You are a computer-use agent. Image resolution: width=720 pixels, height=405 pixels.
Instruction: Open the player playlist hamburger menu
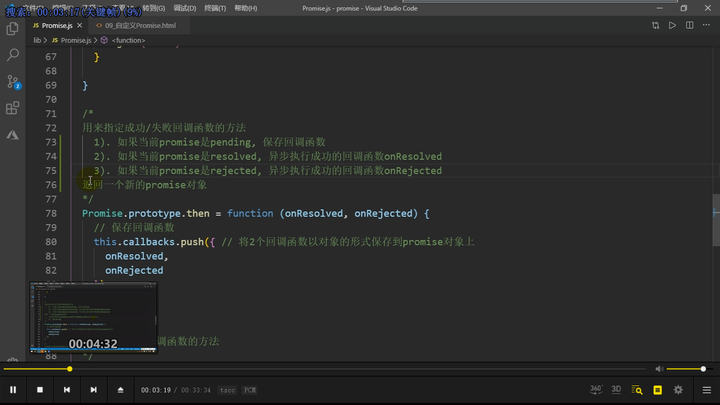click(x=707, y=390)
